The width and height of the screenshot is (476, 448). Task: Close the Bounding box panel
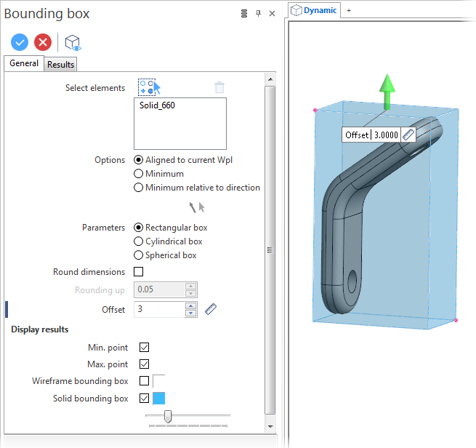(273, 13)
